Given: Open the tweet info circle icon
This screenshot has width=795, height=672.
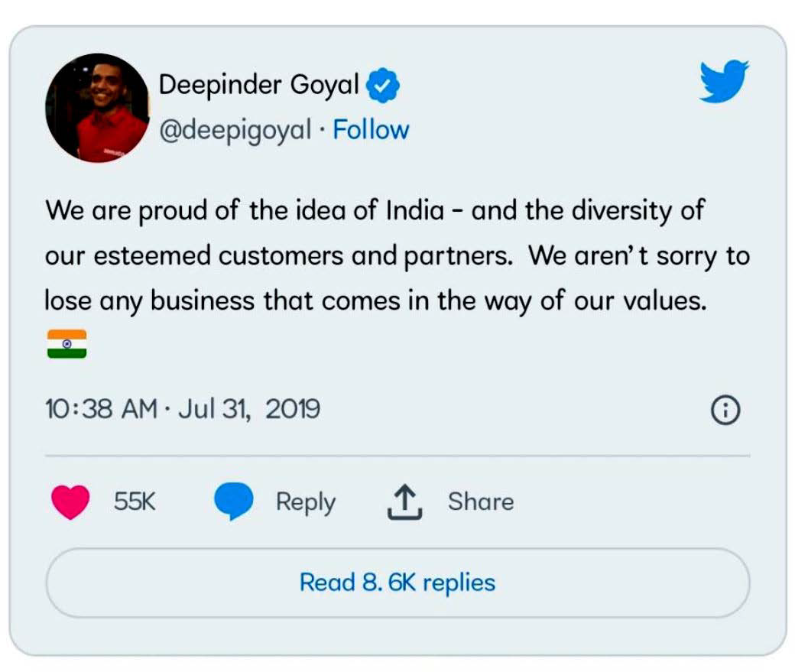Looking at the screenshot, I should tap(725, 410).
